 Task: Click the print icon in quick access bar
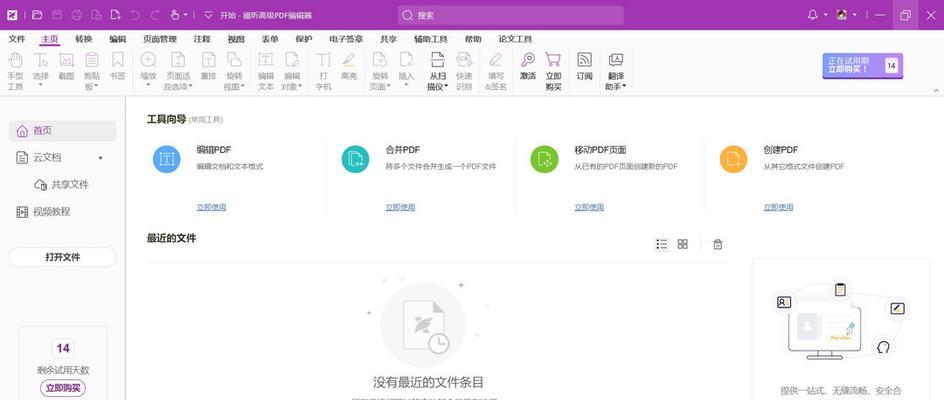coord(76,15)
